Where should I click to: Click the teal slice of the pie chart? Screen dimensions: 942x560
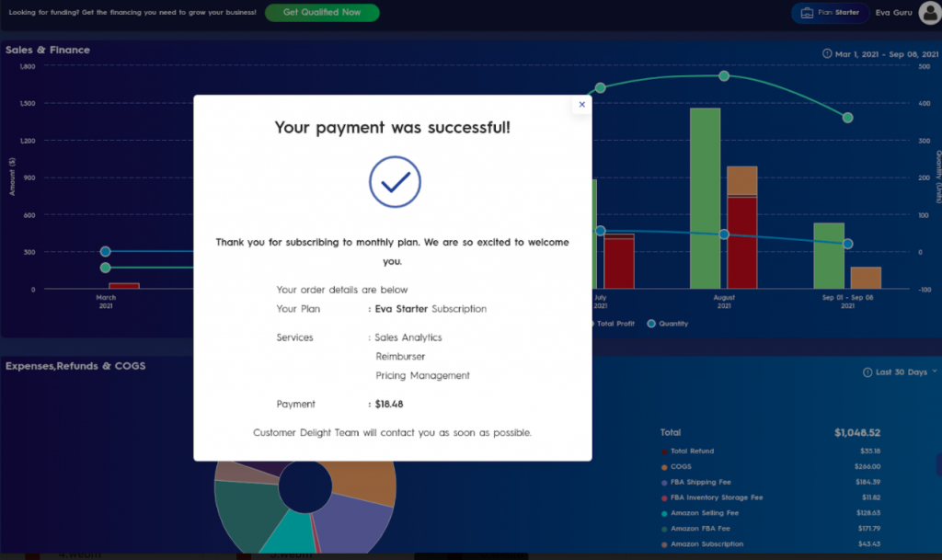coord(292,531)
